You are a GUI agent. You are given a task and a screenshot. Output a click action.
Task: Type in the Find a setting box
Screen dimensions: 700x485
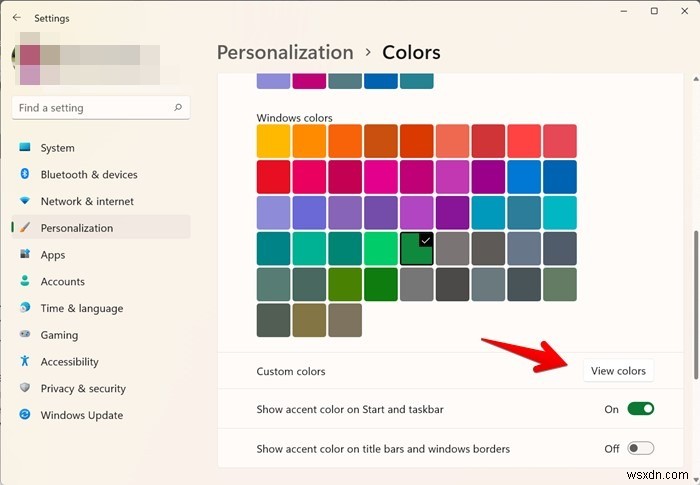[90, 108]
